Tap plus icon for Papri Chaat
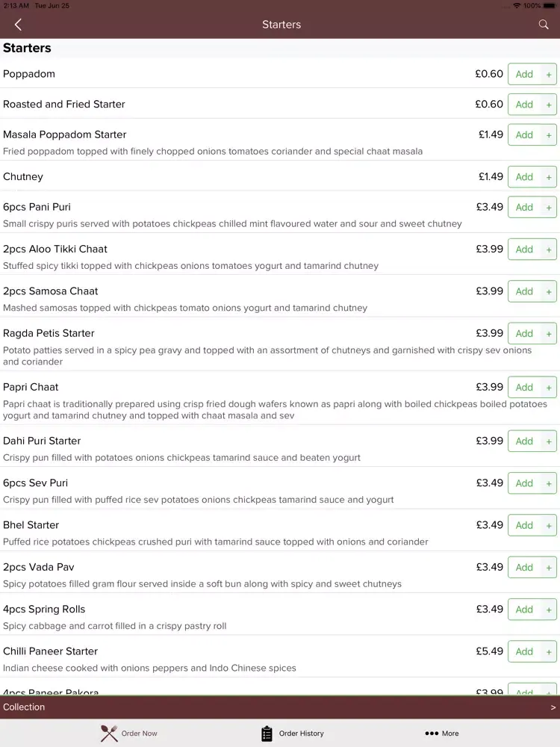Image resolution: width=560 pixels, height=747 pixels. point(549,388)
